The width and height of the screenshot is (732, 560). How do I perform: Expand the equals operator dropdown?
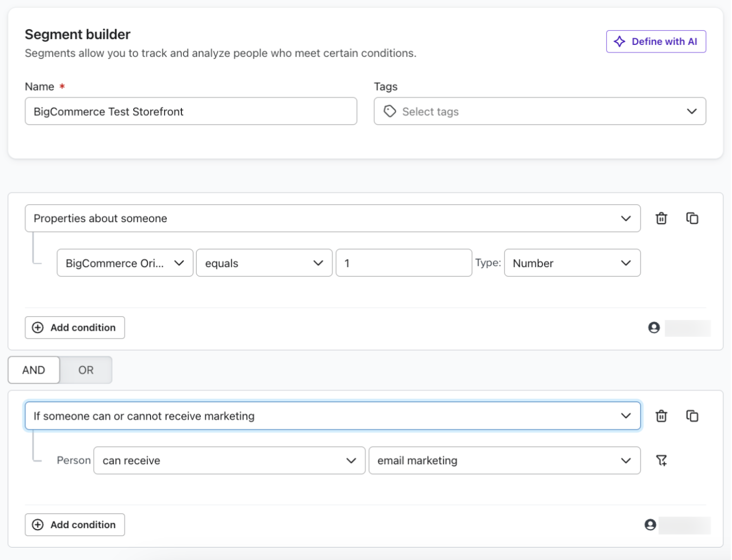[264, 263]
